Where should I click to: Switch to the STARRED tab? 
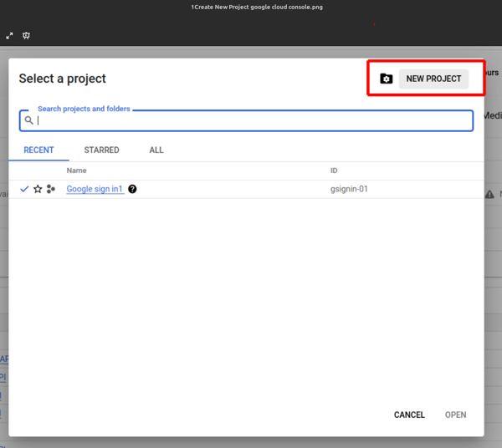coord(101,150)
